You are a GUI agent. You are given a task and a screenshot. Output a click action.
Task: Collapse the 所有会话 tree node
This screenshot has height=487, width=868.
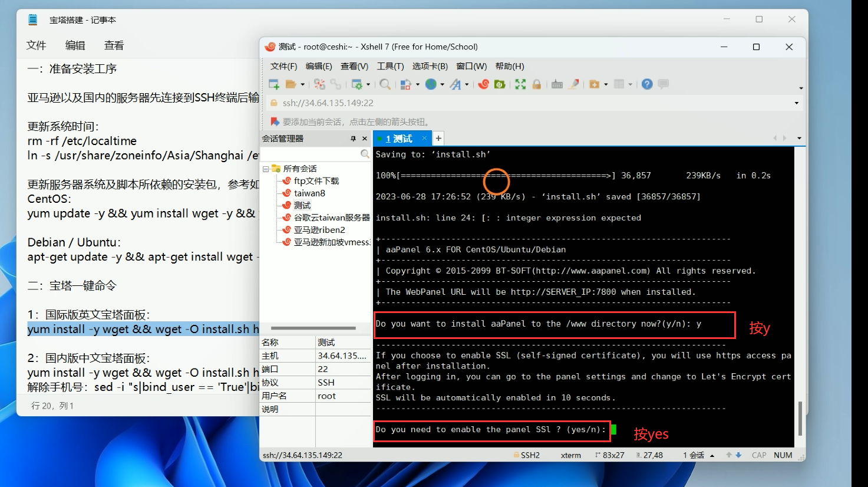(266, 169)
